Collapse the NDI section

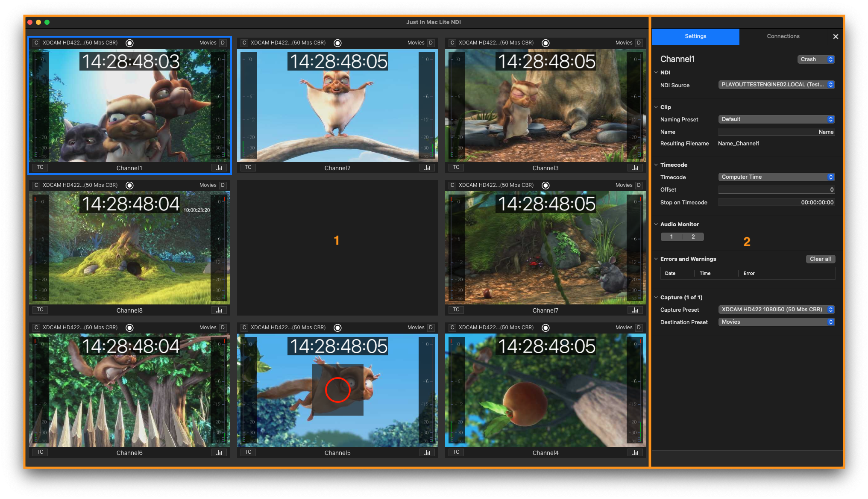(656, 72)
